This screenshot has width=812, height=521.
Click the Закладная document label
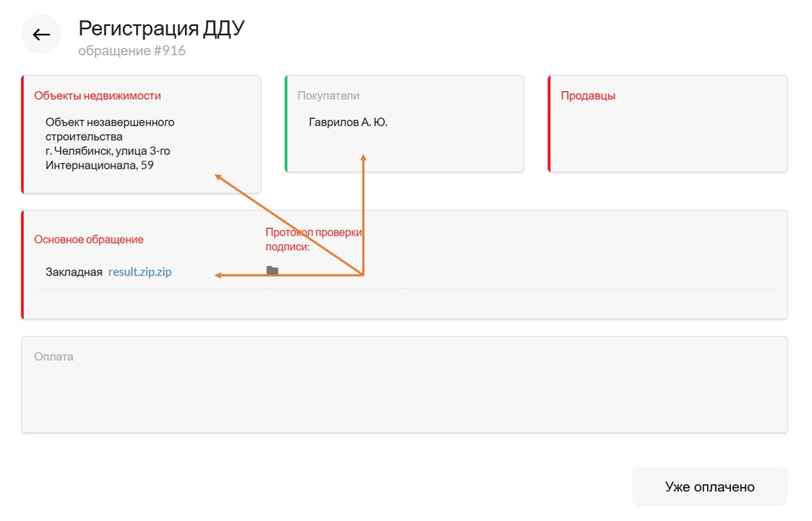[x=74, y=272]
